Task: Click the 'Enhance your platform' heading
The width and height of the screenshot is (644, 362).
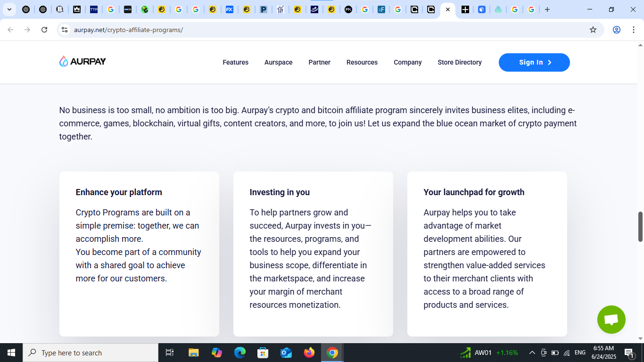Action: pos(119,192)
